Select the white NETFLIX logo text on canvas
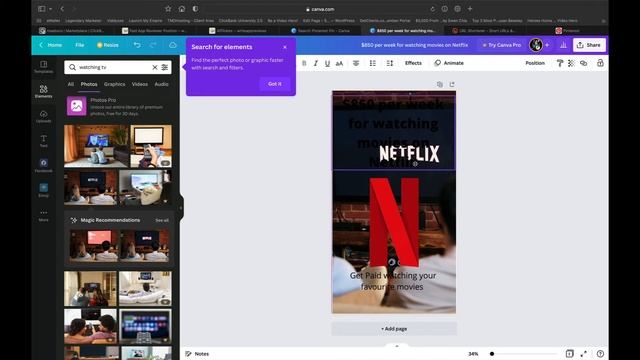 click(x=409, y=154)
